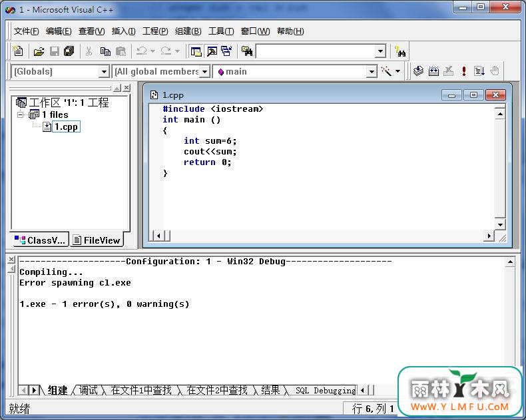This screenshot has height=420, width=526.
Task: Select the 1.cpp file in tree
Action: tap(66, 127)
